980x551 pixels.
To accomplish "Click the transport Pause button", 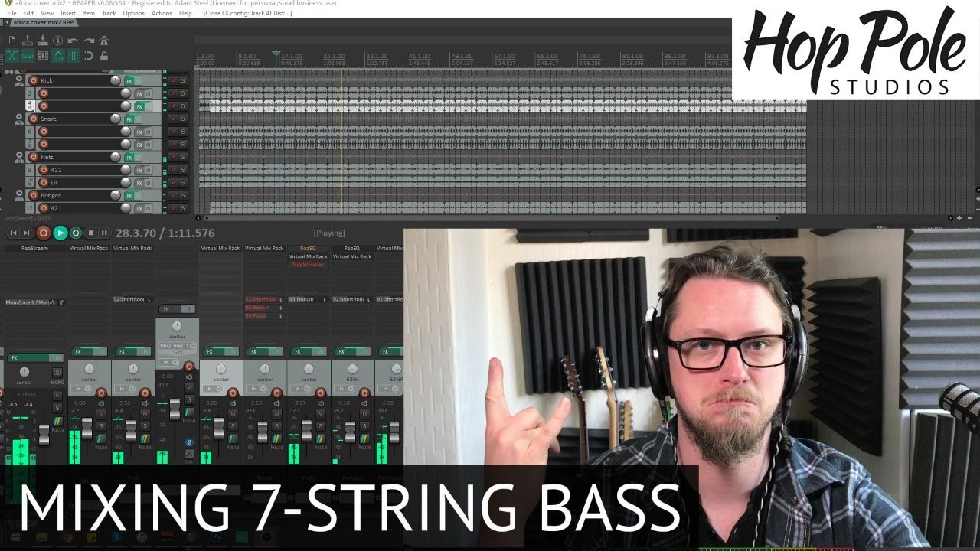I will [x=104, y=233].
